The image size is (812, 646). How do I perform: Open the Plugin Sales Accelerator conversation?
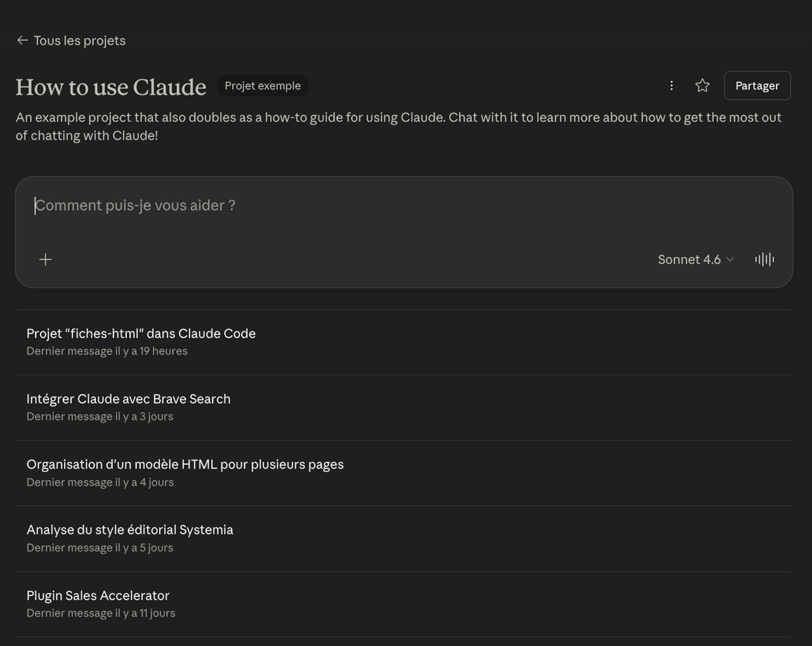(x=403, y=604)
